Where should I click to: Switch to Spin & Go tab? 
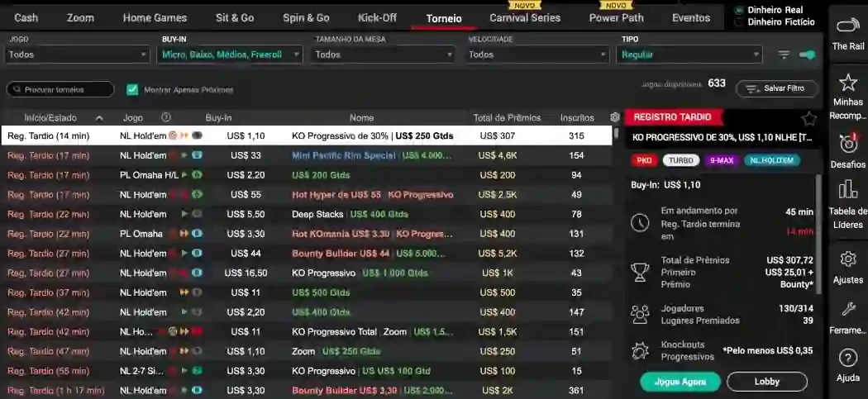(306, 17)
